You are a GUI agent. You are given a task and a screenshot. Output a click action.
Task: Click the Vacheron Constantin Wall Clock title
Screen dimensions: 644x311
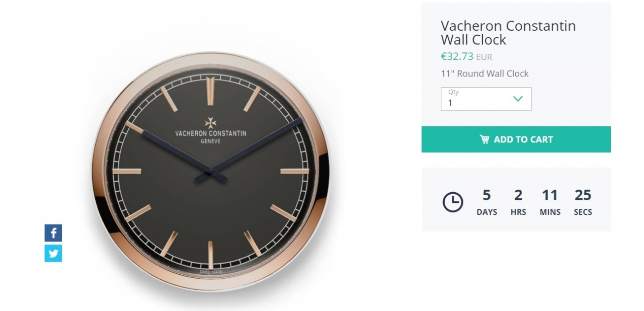508,33
